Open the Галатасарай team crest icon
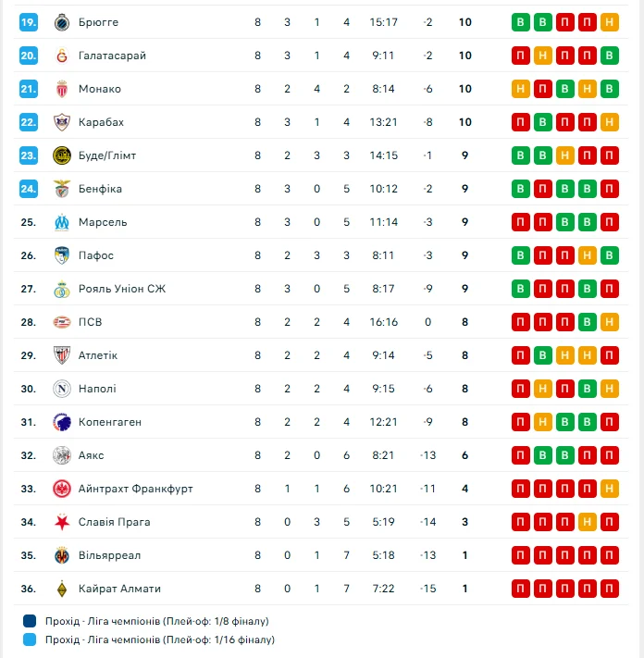The image size is (644, 658). click(x=62, y=56)
